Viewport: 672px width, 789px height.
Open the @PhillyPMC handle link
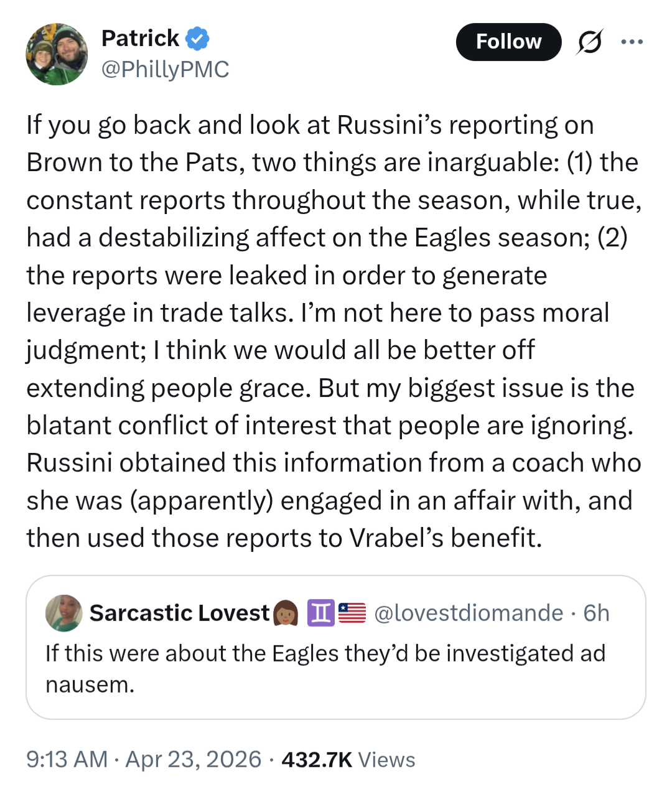[165, 69]
